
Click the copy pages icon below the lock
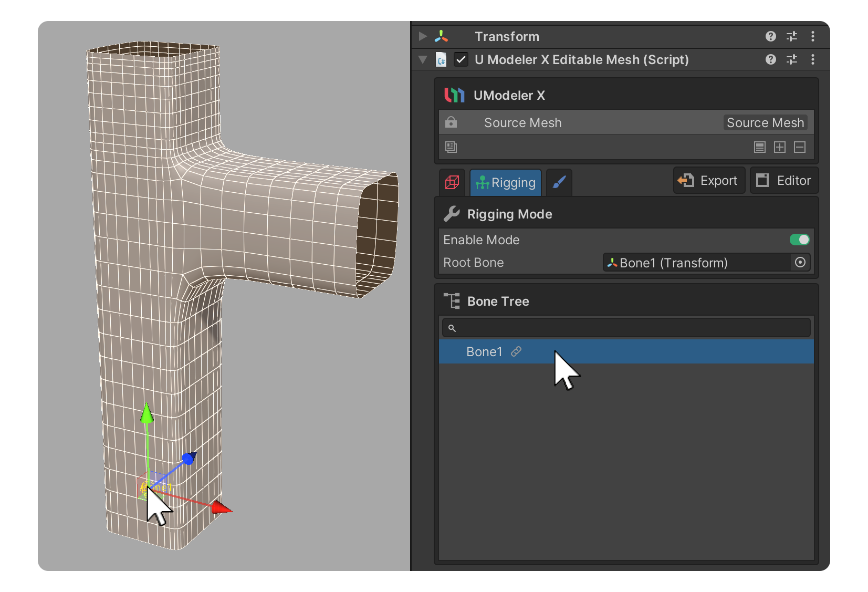coord(451,147)
